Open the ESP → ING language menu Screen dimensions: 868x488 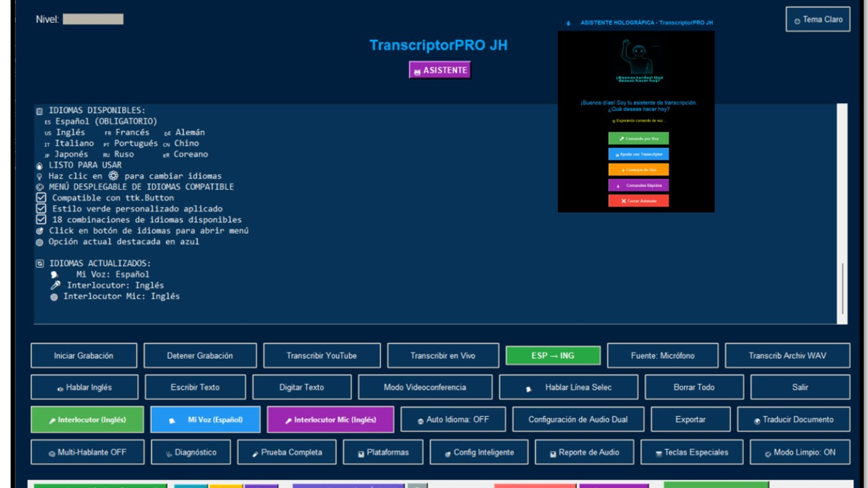coord(553,355)
